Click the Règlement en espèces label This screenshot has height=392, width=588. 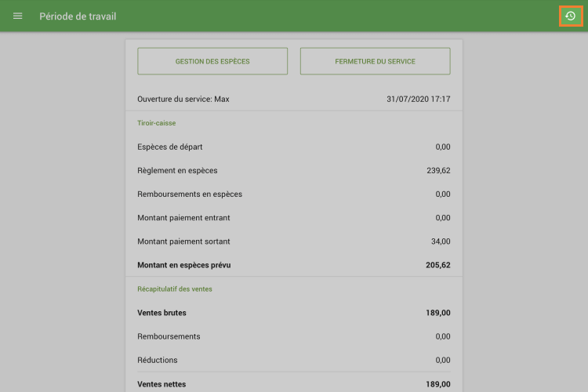point(177,170)
